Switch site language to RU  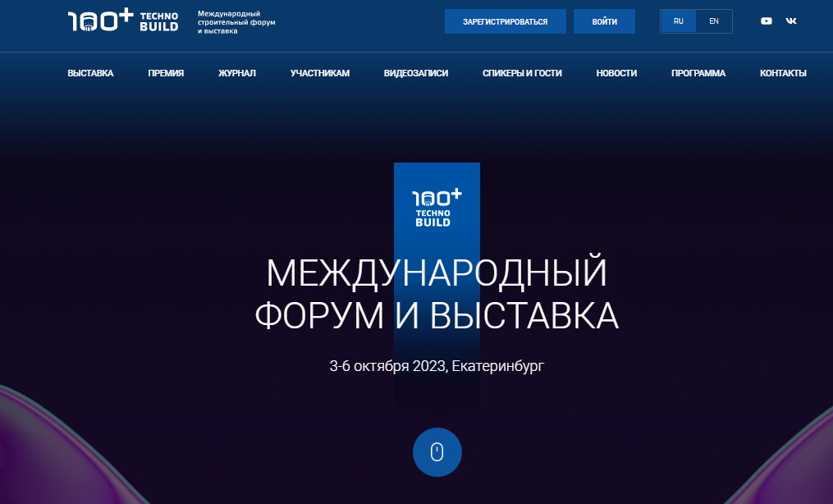pyautogui.click(x=679, y=21)
